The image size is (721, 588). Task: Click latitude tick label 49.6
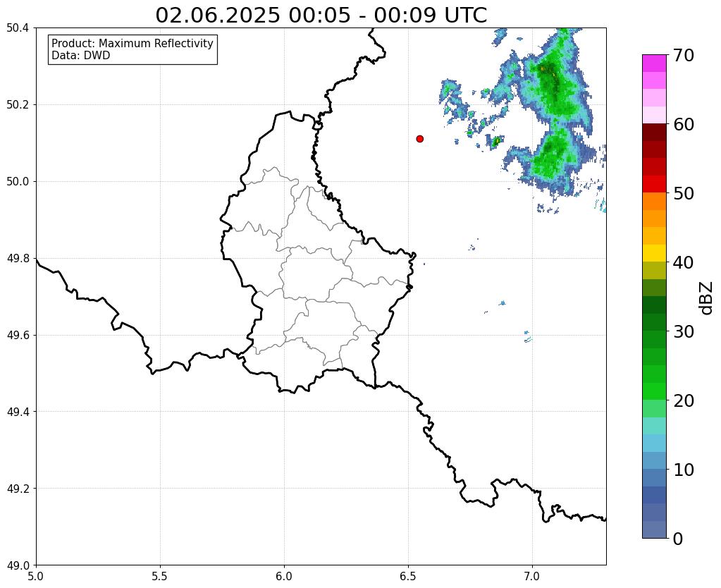coord(18,336)
